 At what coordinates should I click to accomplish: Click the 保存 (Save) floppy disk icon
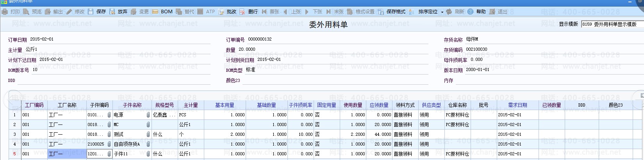click(x=91, y=12)
